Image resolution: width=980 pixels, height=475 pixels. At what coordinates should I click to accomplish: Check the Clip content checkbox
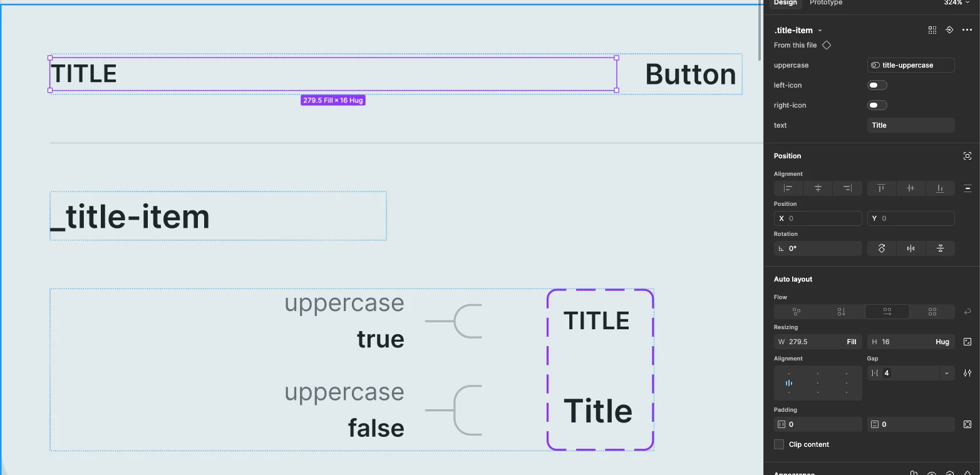(779, 444)
